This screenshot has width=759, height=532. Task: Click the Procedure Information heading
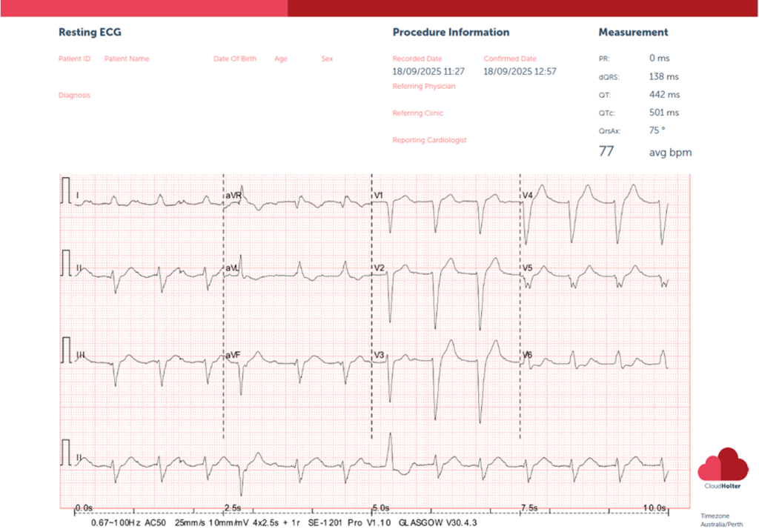pos(451,33)
